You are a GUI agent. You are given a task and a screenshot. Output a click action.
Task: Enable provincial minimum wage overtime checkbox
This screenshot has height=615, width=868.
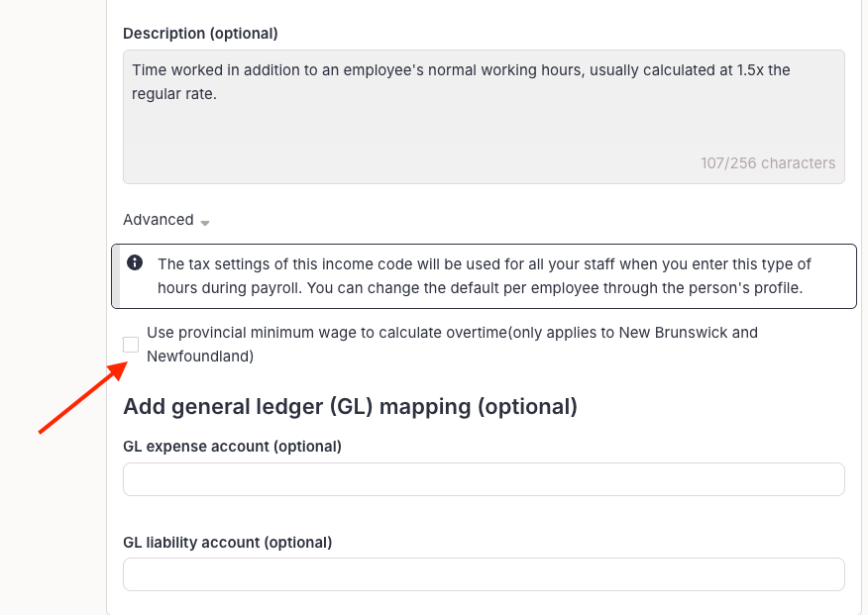click(x=131, y=345)
